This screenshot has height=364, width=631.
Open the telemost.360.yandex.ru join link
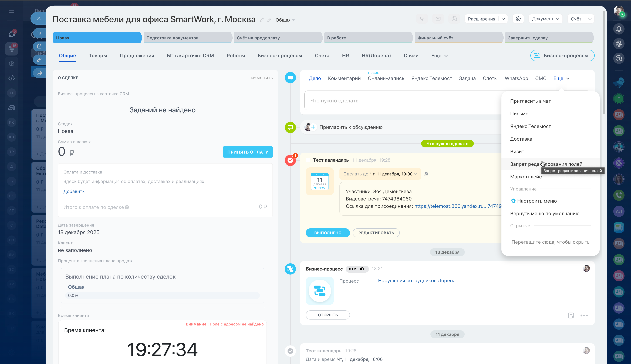pos(458,206)
